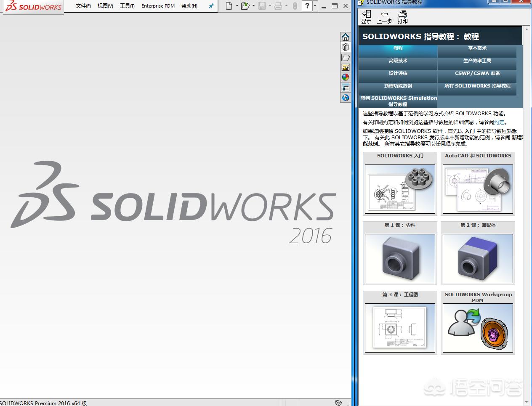
Task: Click 'SOLIDWORKS Premium 2016 x64 版' status text
Action: [43, 403]
